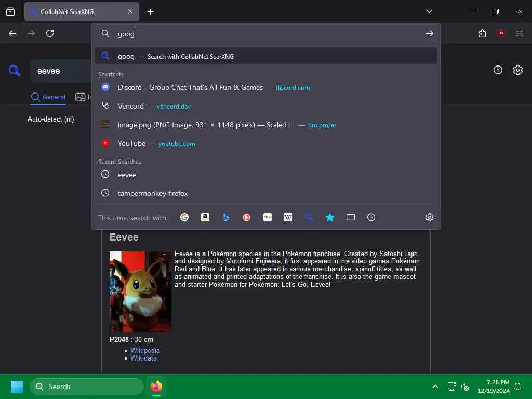This screenshot has width=532, height=399.
Task: Search with eBay engine icon
Action: coord(268,217)
